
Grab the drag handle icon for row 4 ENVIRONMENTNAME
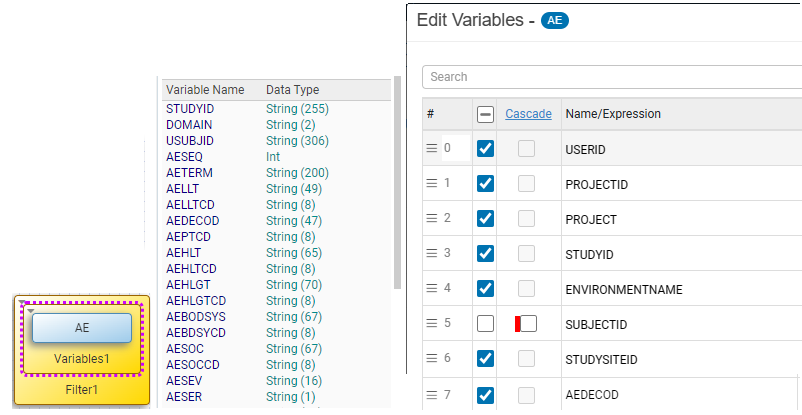[432, 289]
